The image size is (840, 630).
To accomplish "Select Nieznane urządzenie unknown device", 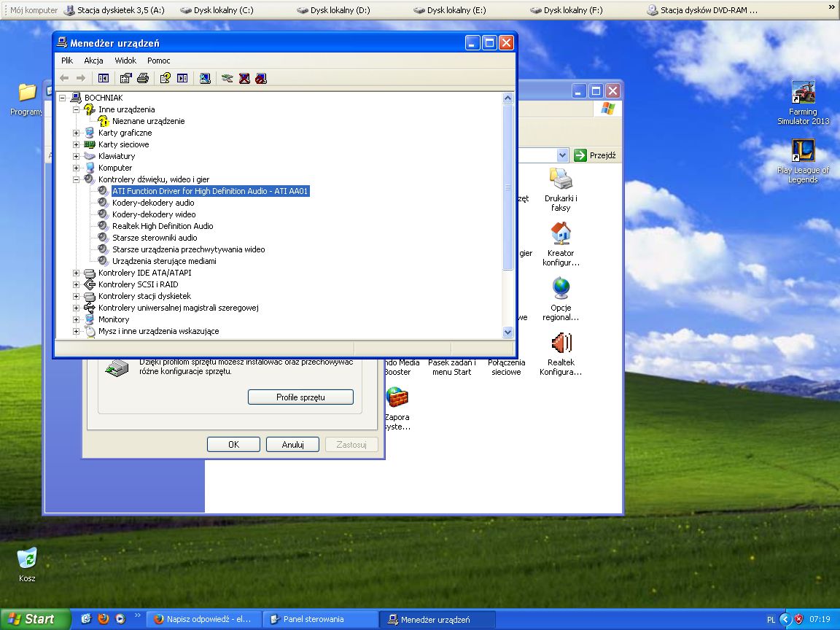I will pos(149,121).
